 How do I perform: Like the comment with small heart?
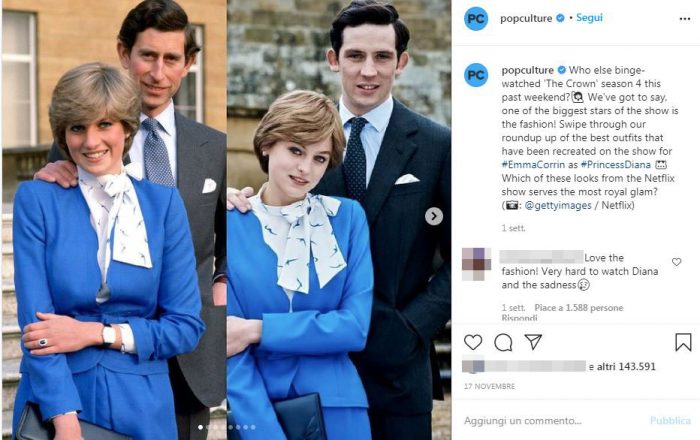[x=677, y=262]
